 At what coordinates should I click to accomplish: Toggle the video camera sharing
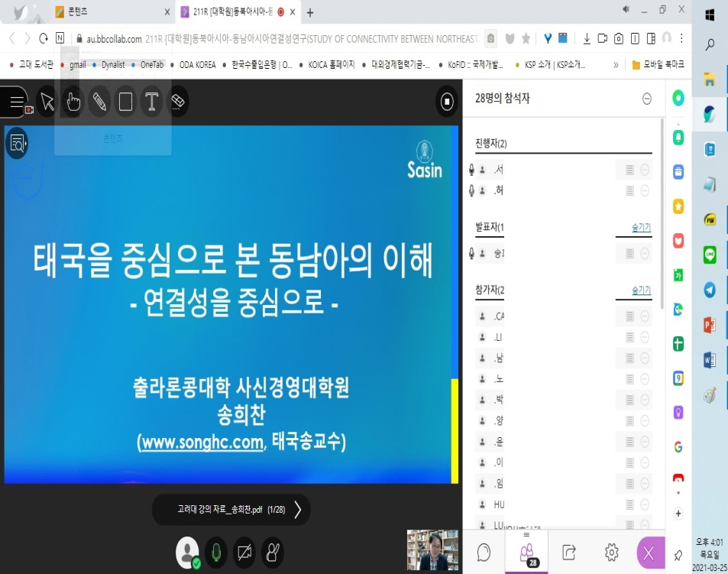tap(244, 552)
